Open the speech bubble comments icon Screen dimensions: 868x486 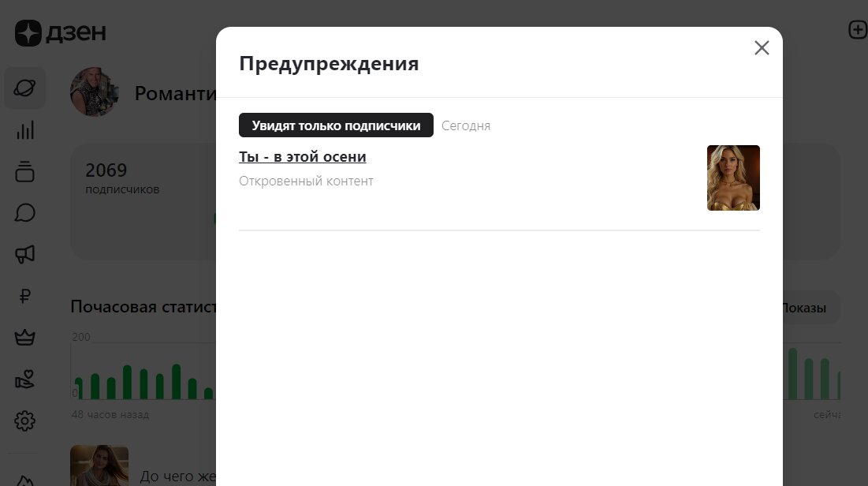coord(25,213)
